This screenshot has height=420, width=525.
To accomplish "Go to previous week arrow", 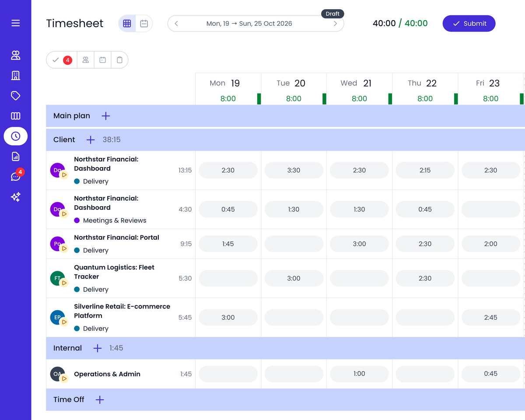I will point(176,24).
